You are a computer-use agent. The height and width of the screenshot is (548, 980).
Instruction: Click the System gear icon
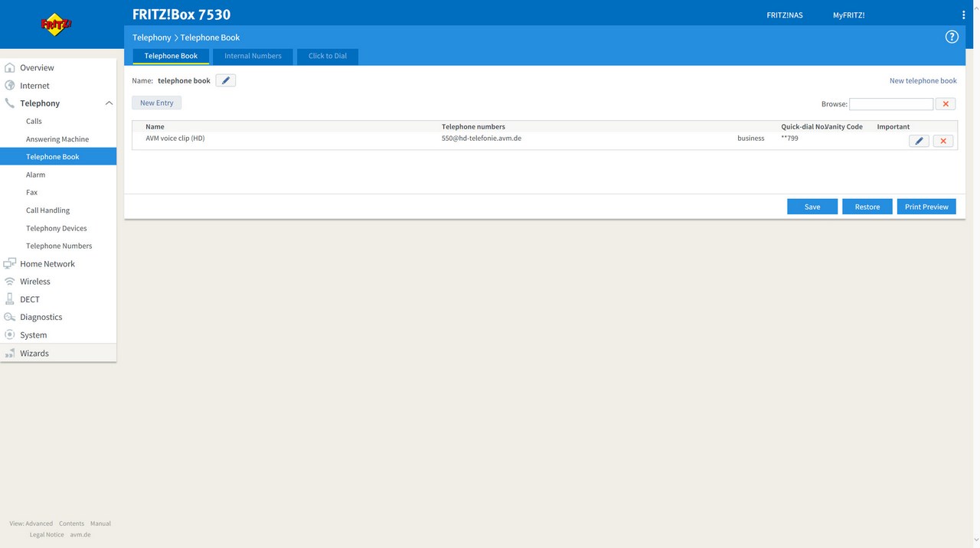(10, 334)
